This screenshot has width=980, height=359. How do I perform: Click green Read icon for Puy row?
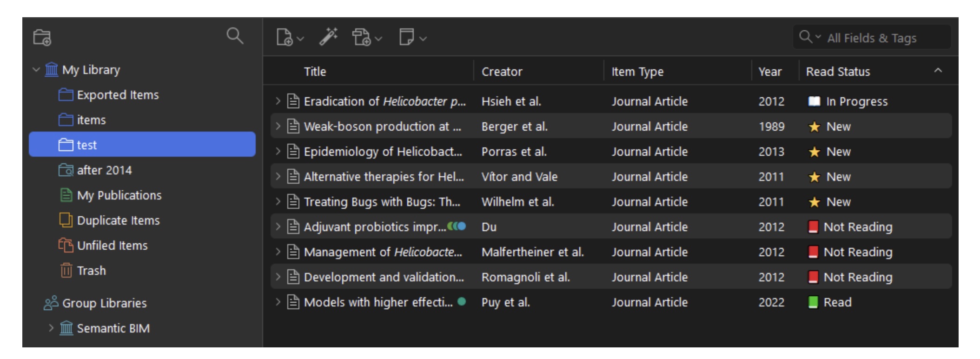[813, 302]
